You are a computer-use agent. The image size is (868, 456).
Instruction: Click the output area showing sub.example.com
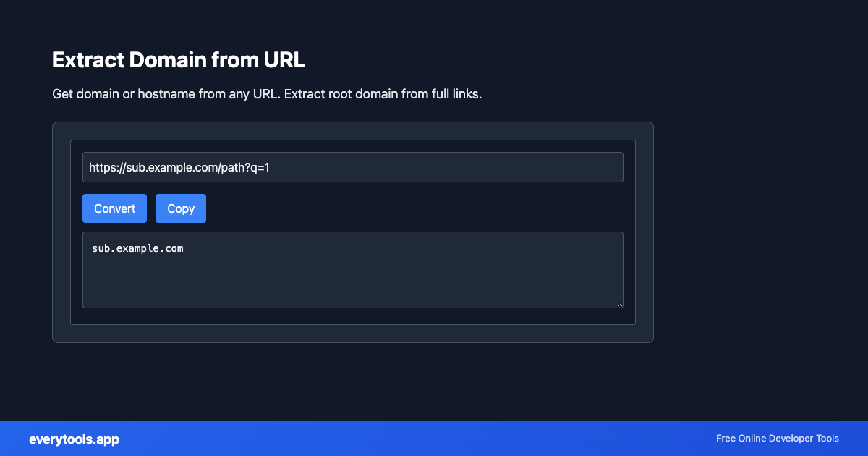[353, 270]
